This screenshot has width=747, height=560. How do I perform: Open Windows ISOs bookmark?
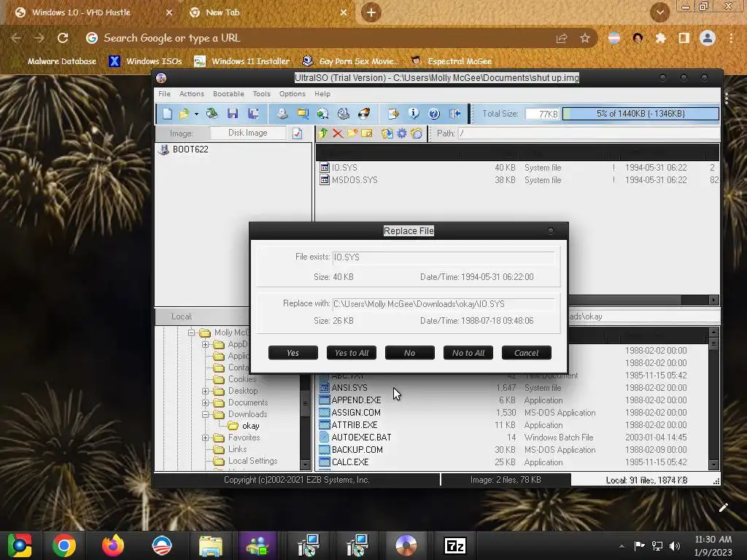click(x=145, y=61)
